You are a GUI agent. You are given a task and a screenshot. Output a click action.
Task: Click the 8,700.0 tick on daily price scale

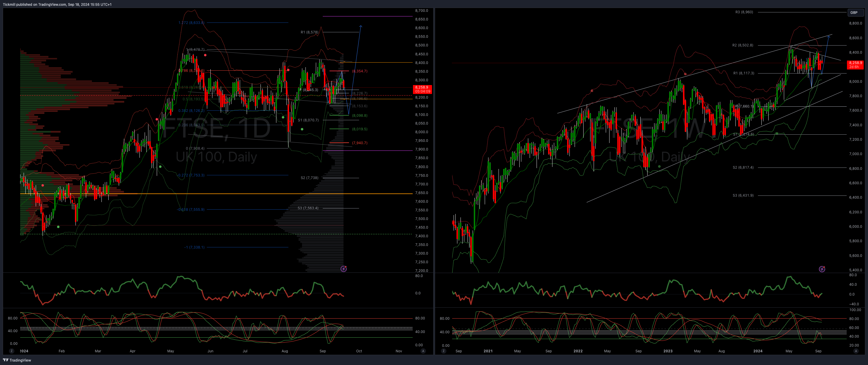(422, 10)
